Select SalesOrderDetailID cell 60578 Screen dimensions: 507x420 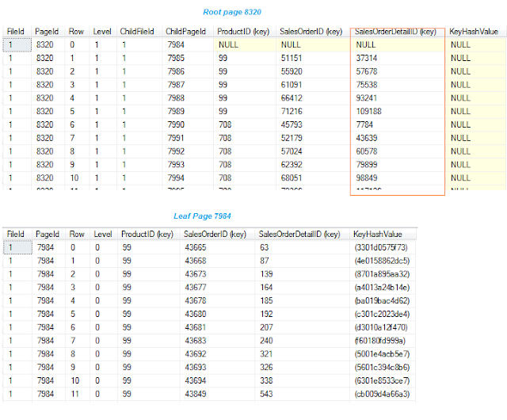398,151
